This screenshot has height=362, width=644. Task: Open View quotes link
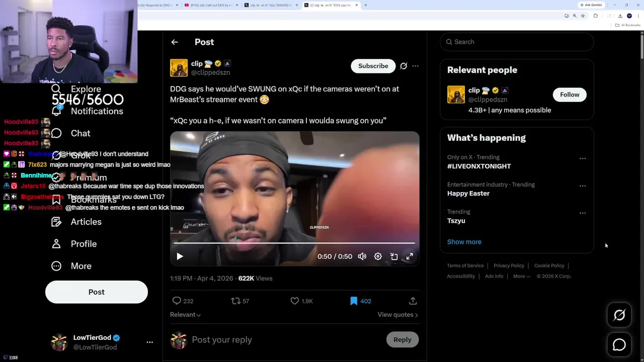pos(398,315)
